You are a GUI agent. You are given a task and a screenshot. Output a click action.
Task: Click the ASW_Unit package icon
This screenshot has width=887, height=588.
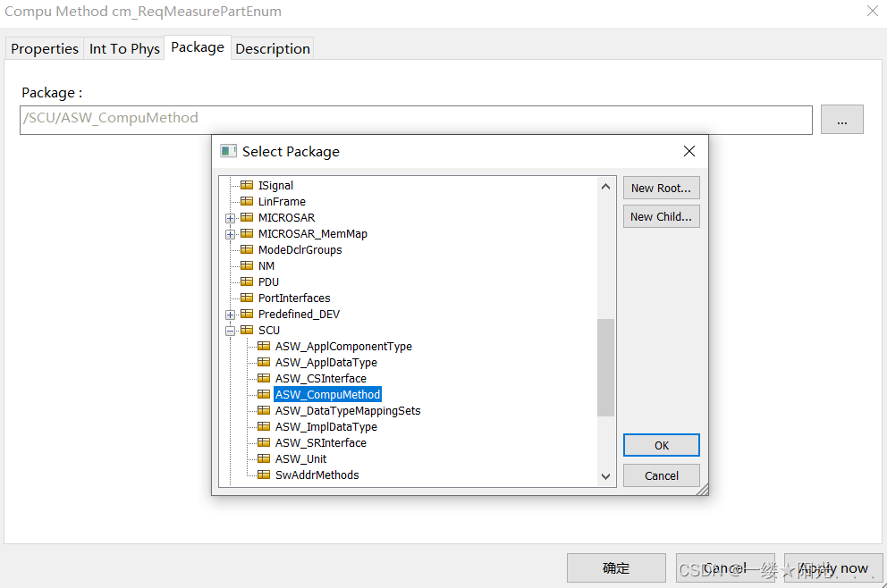tap(264, 458)
